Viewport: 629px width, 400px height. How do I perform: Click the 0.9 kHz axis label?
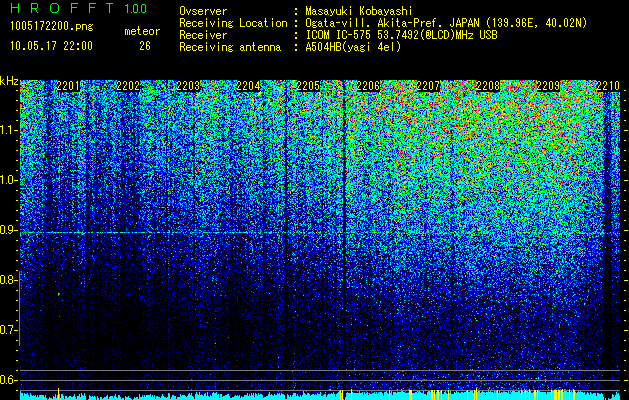tap(8, 230)
